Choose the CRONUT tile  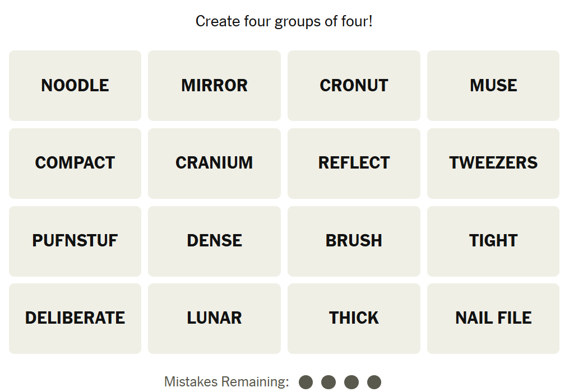tap(354, 86)
